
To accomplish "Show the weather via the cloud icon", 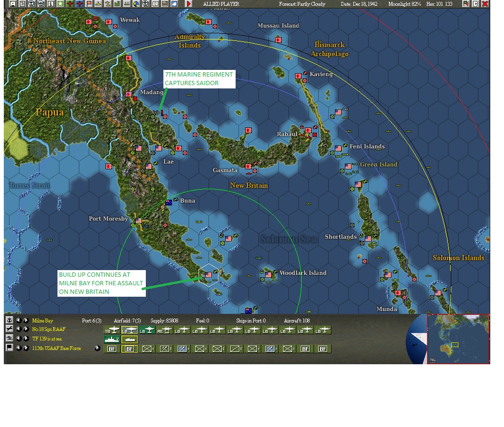I will (174, 4).
